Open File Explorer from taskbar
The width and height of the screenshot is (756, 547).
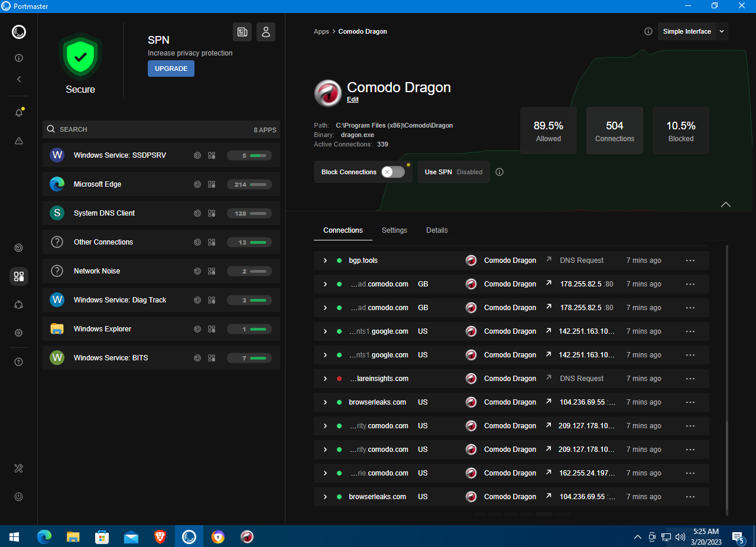point(73,536)
